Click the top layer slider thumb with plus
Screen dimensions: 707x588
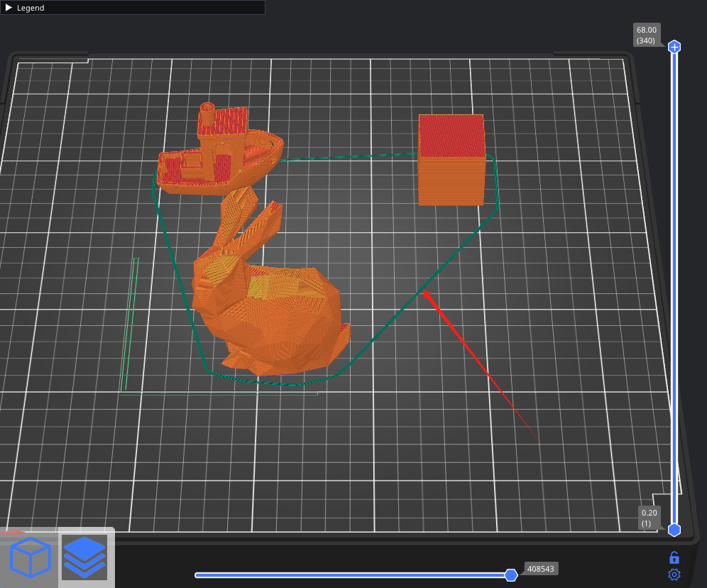(674, 47)
